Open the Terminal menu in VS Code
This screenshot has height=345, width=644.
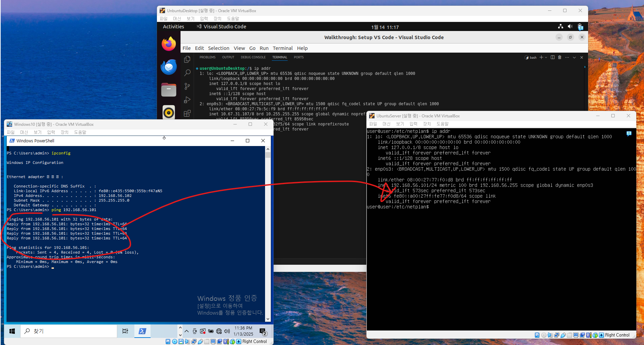[283, 48]
